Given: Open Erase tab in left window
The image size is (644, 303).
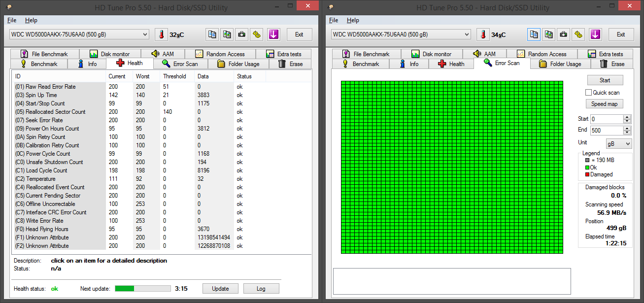Looking at the screenshot, I should pyautogui.click(x=291, y=64).
